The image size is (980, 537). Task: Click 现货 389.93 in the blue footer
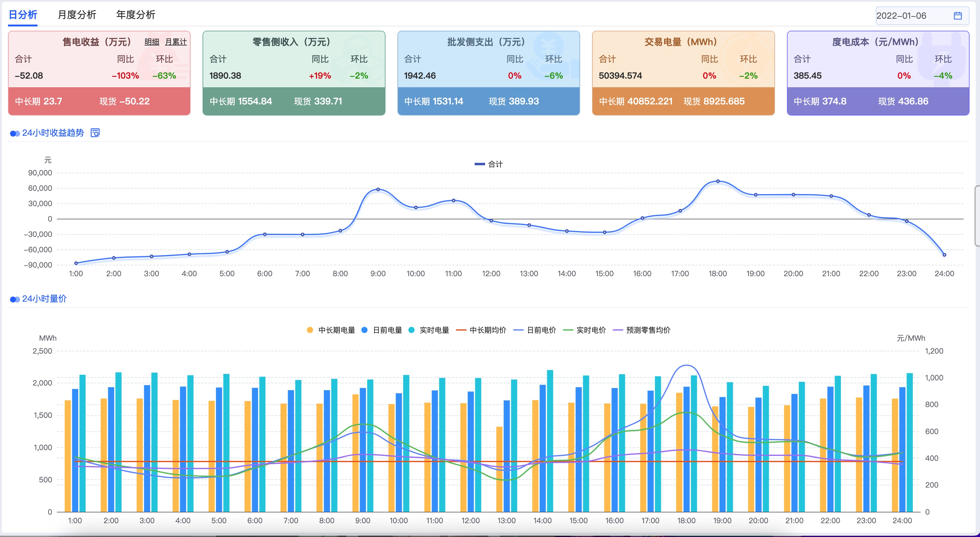pyautogui.click(x=514, y=101)
